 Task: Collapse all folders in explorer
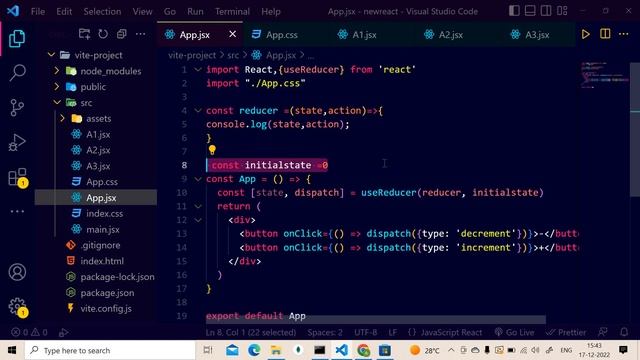(122, 34)
